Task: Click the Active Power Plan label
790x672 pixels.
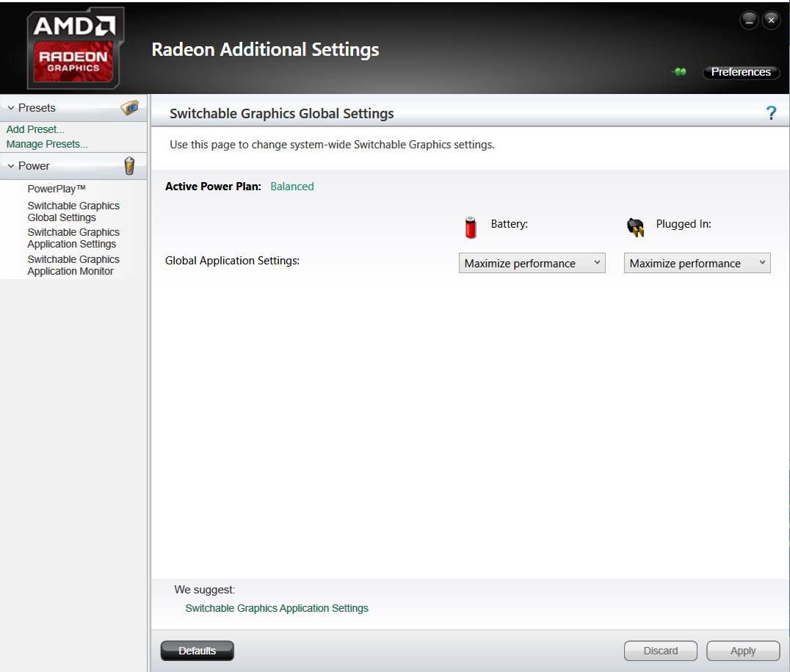Action: (213, 187)
